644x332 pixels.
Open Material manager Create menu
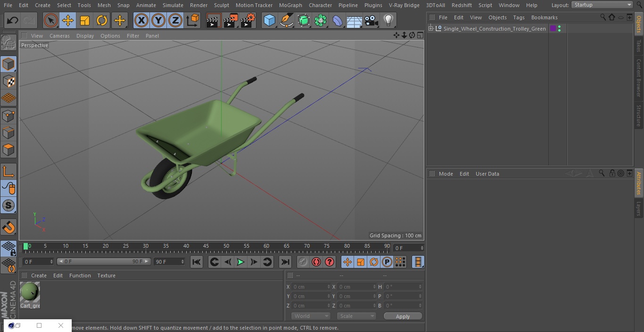pyautogui.click(x=39, y=275)
